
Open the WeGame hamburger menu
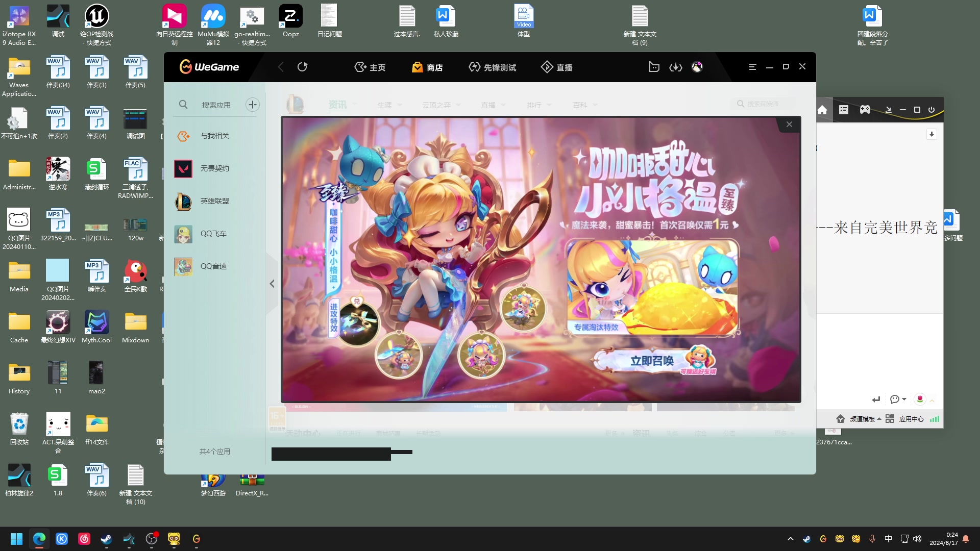752,67
